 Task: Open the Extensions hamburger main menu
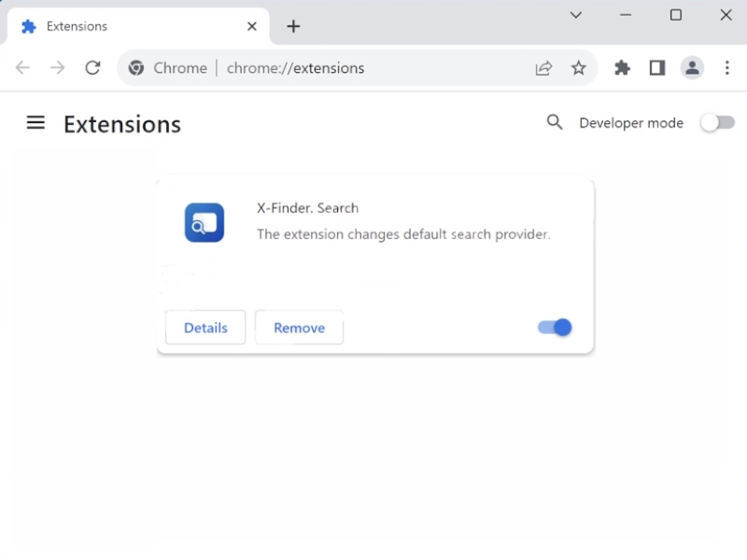tap(35, 123)
